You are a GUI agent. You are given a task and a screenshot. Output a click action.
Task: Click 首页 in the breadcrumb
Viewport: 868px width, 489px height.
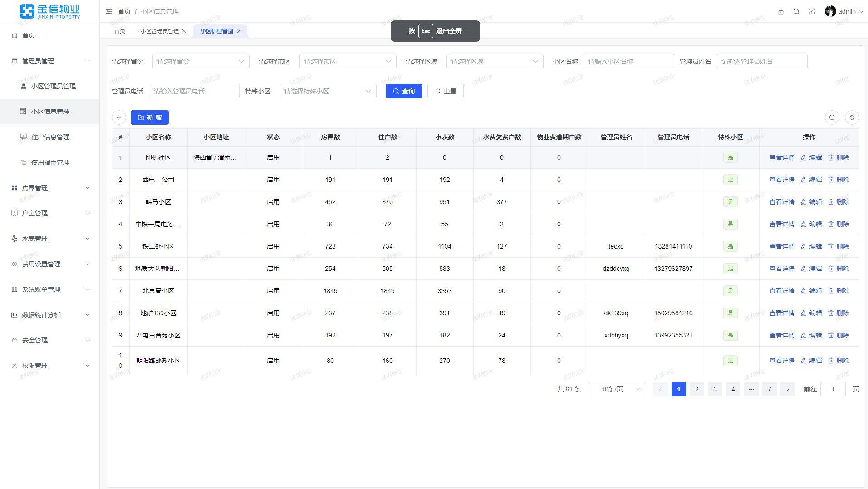[124, 11]
